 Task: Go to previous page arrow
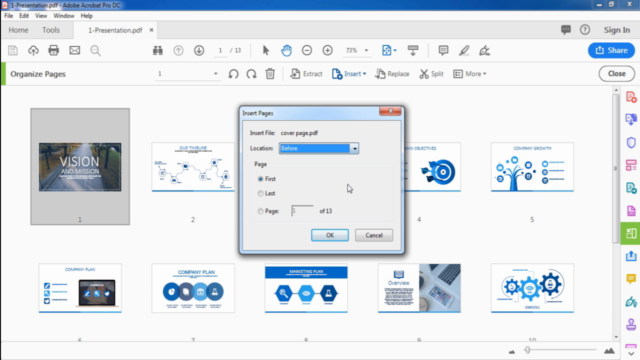[178, 50]
